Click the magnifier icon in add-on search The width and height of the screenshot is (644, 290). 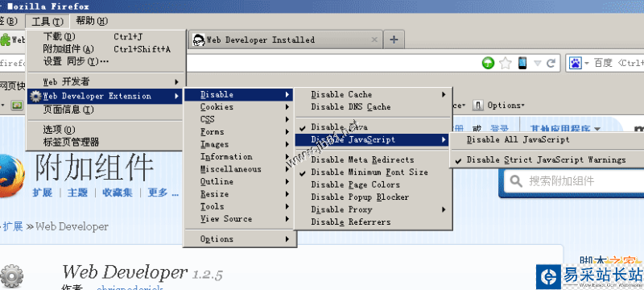point(516,181)
